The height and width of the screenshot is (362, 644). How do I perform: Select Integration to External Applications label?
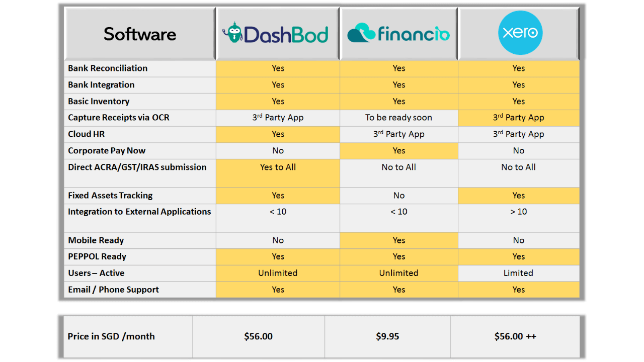[139, 212]
